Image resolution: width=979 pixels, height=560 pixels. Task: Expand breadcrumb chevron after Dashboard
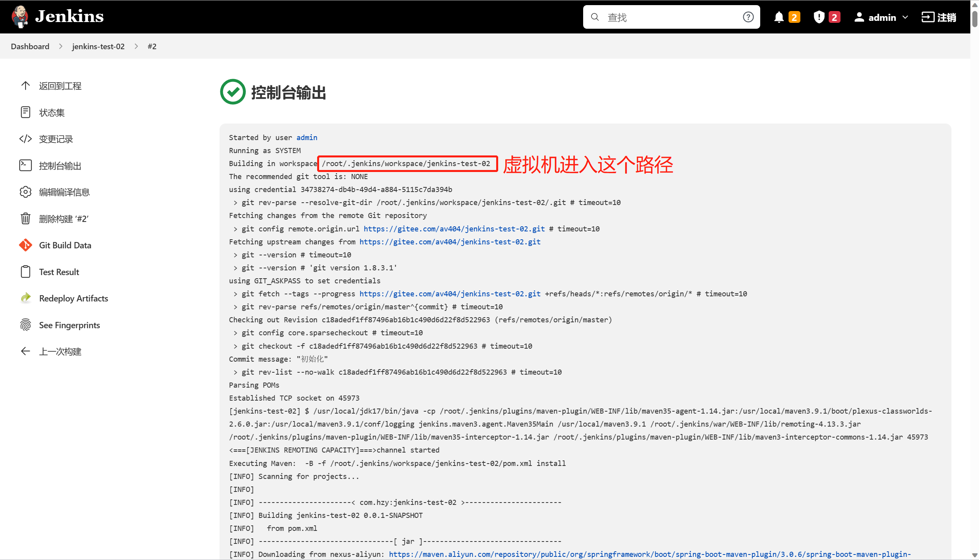tap(61, 46)
